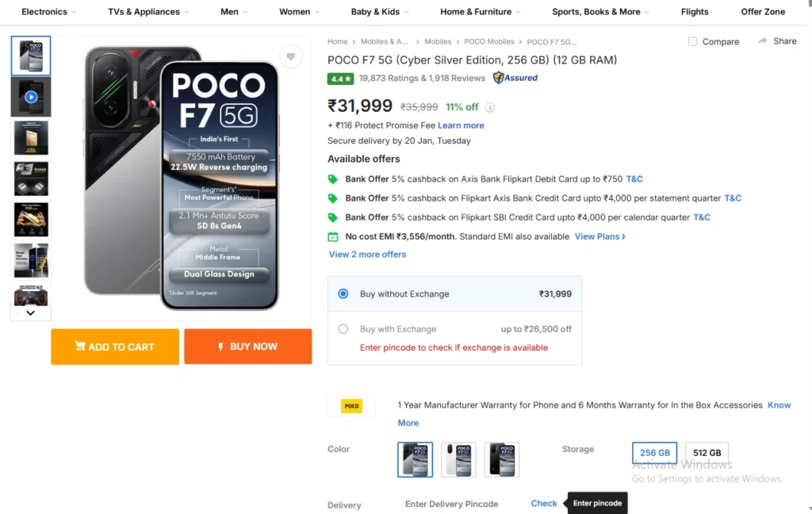
Task: Click the 4.4 star rating badge
Action: 340,79
